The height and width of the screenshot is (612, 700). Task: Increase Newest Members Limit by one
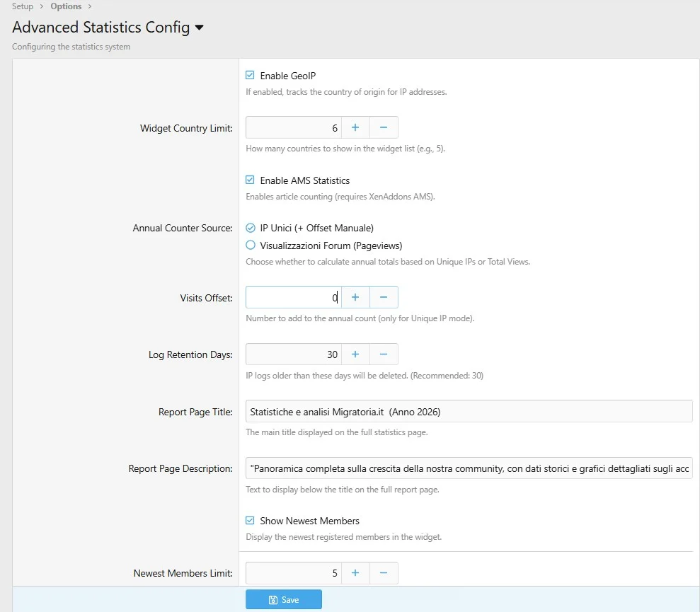click(355, 573)
